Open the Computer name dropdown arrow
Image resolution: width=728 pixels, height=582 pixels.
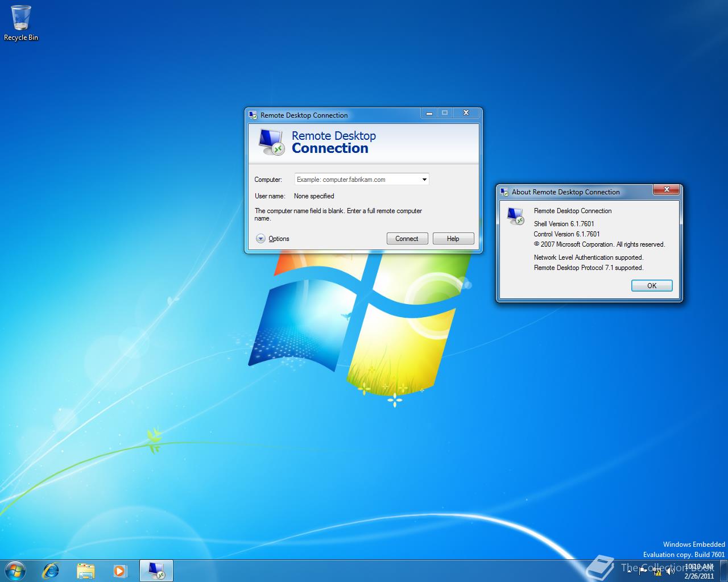(424, 180)
